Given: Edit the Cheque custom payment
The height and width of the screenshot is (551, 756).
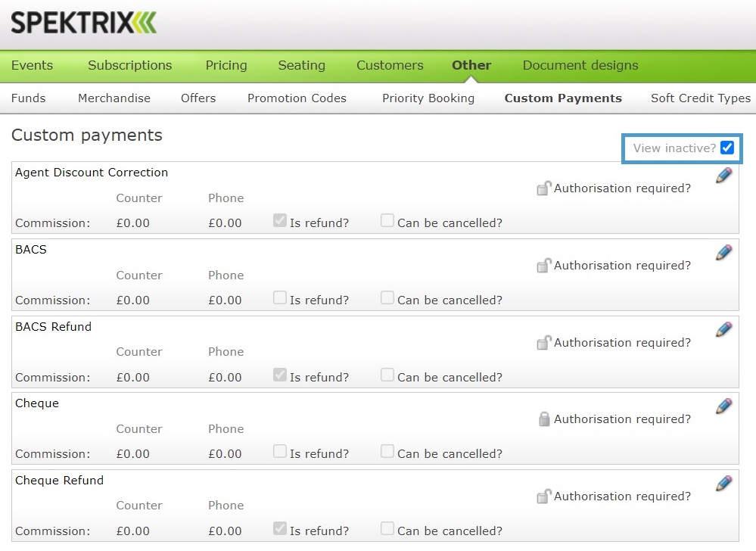Looking at the screenshot, I should tap(723, 406).
